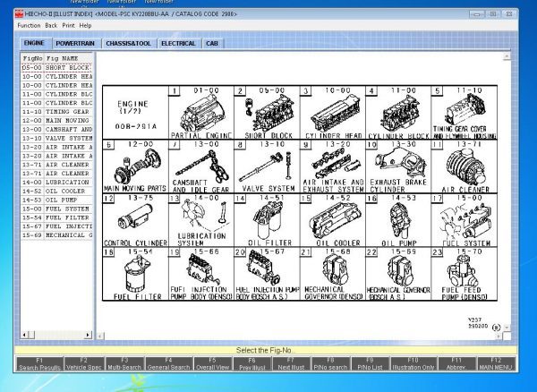Open Oil Filter 14-51 illustration
The width and height of the screenshot is (537, 392).
coord(267,220)
